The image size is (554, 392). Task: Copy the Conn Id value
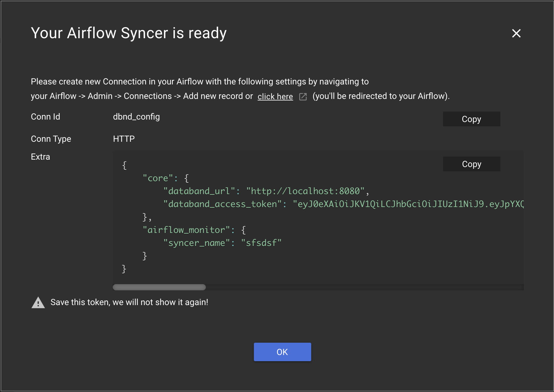tap(471, 119)
